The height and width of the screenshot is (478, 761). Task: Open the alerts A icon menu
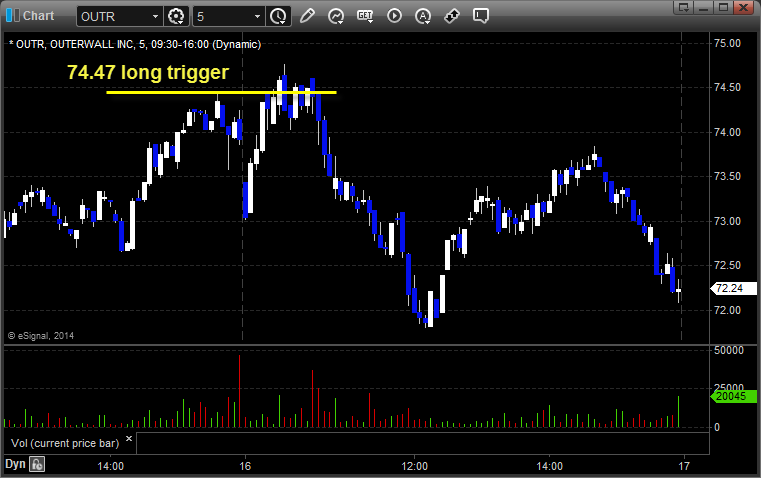click(x=423, y=16)
